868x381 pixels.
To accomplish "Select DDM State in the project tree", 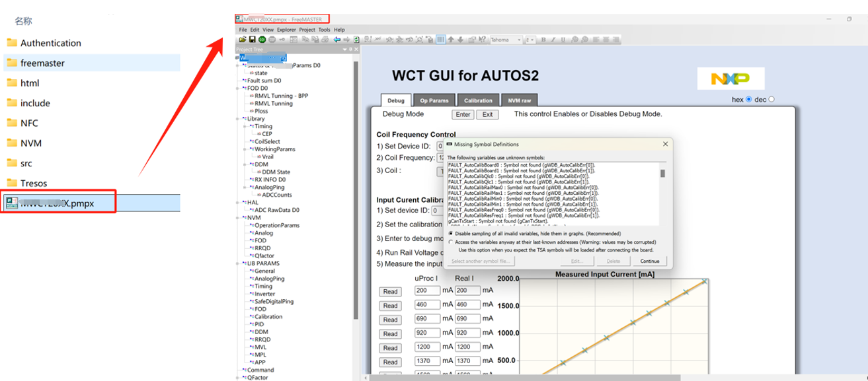I will click(276, 172).
